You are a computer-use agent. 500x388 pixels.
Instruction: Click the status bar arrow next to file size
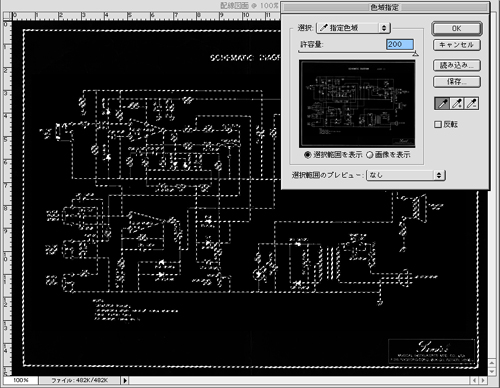coord(125,380)
